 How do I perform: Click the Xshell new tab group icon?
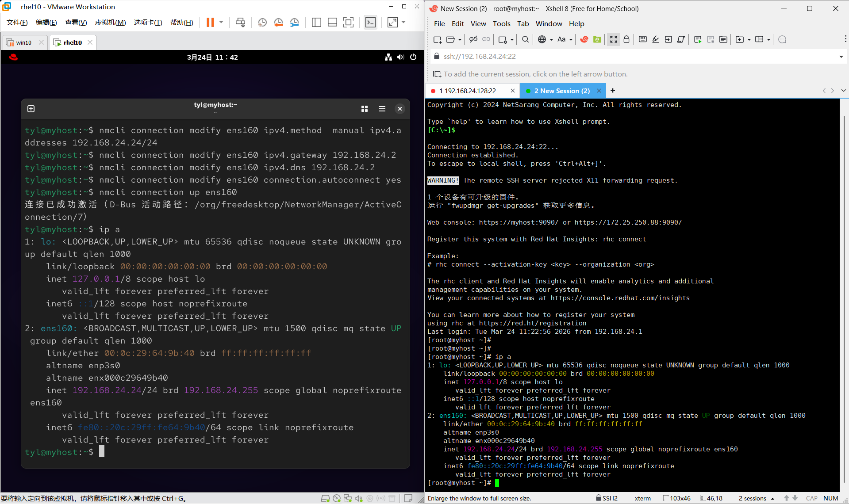pos(739,39)
